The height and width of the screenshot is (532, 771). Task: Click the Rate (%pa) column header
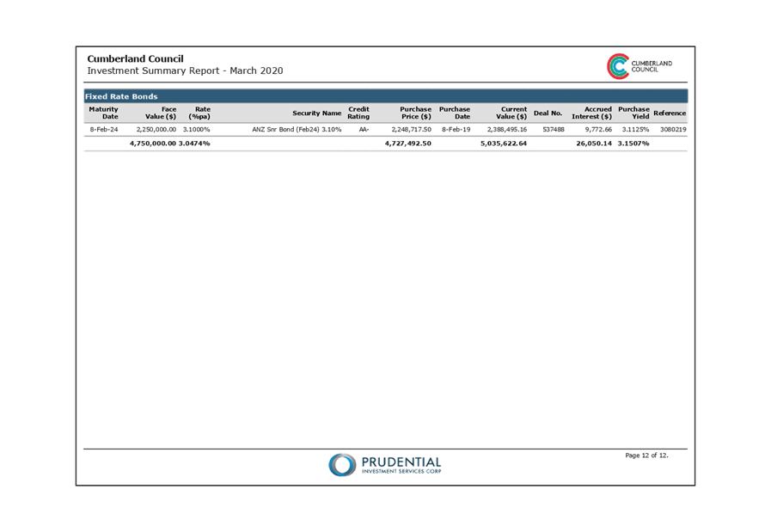click(199, 113)
